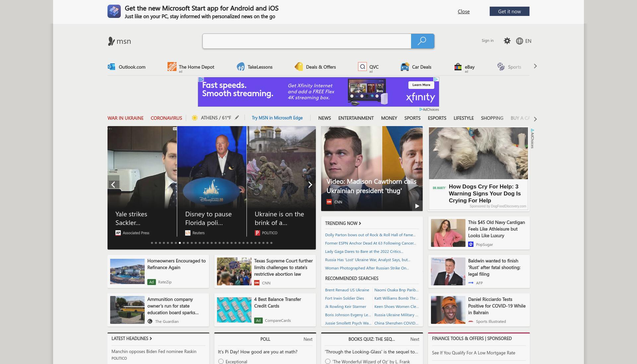Open WAR IN UKRAINE topic

pyautogui.click(x=125, y=118)
